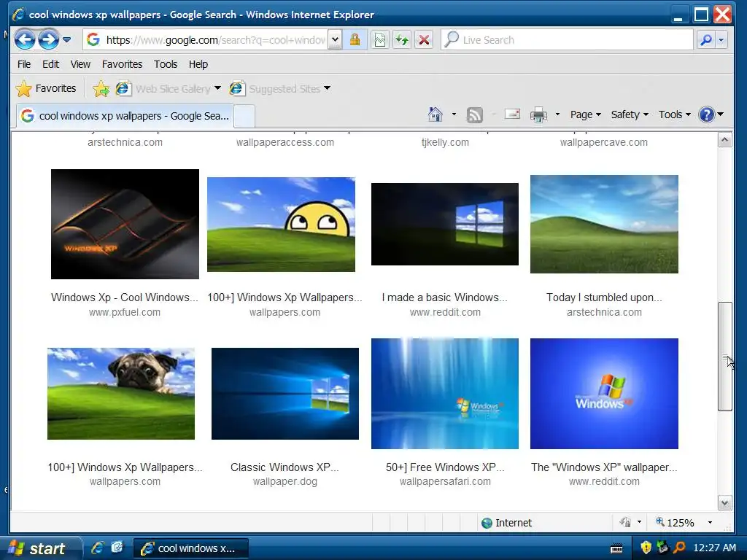Open search provider options dropdown arrow

721,40
